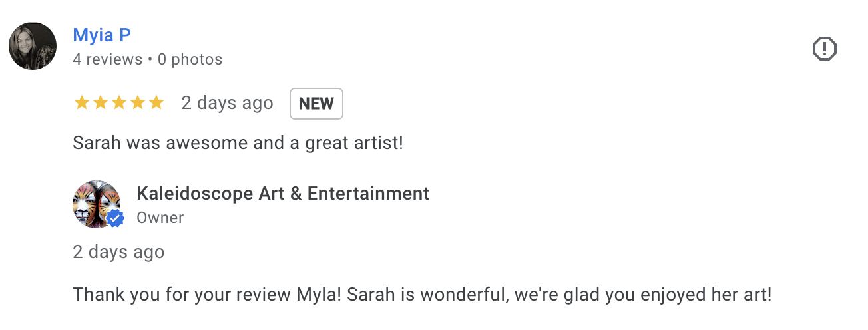
Task: Click the first gold rating star
Action: click(x=81, y=103)
